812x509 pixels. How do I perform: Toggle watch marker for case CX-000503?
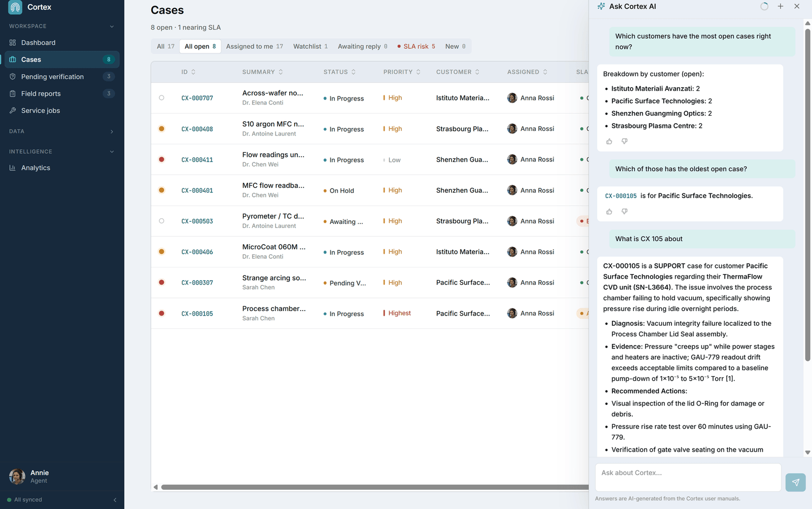tap(161, 221)
